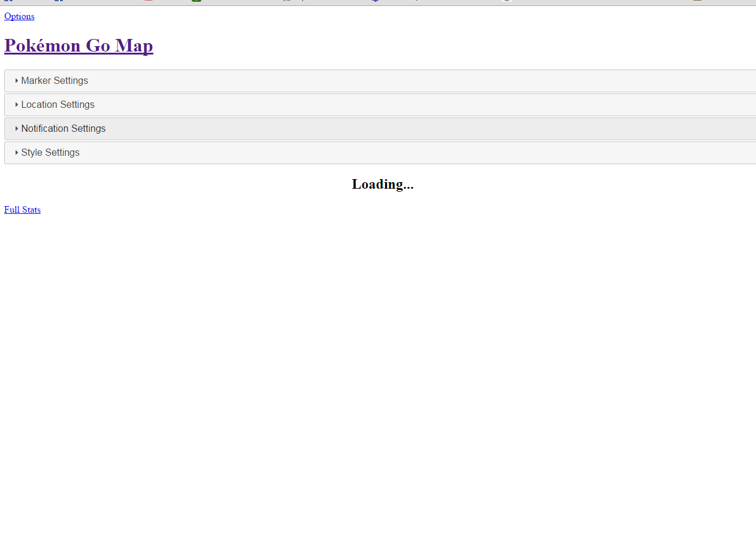Expand the Location Settings section

coord(380,105)
